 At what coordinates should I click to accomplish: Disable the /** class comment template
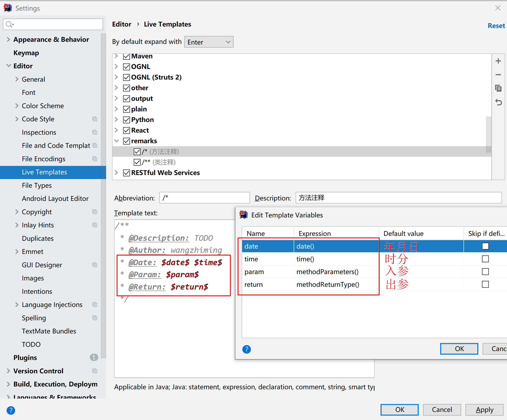137,162
